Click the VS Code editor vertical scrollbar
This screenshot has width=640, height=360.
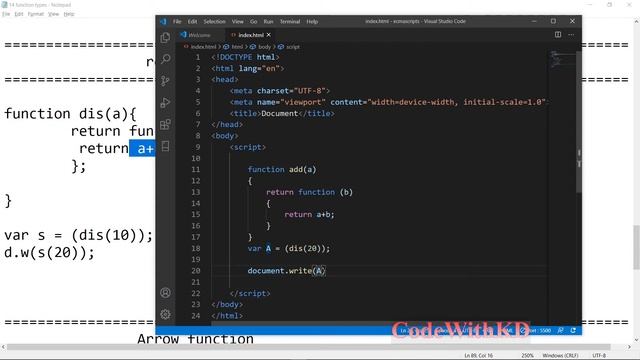[x=578, y=122]
